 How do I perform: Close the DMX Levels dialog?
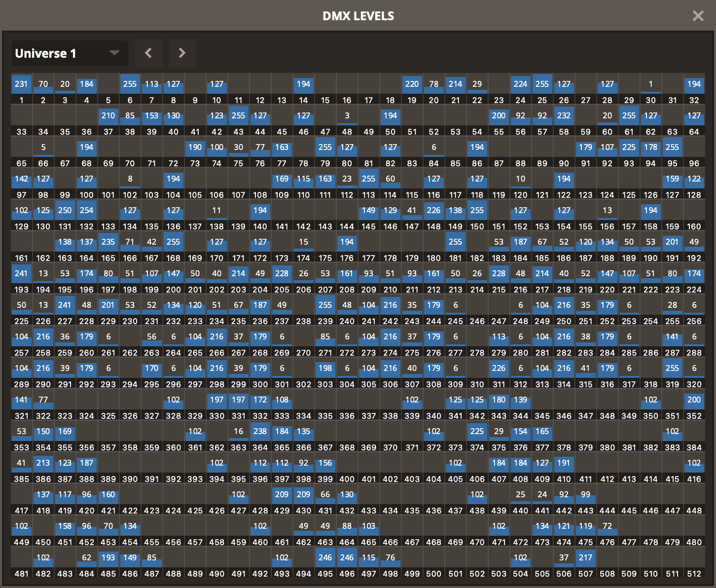point(698,16)
